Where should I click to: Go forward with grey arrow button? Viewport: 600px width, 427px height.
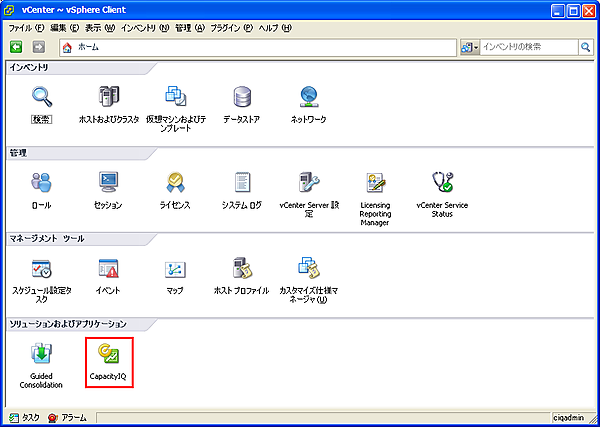pyautogui.click(x=39, y=47)
